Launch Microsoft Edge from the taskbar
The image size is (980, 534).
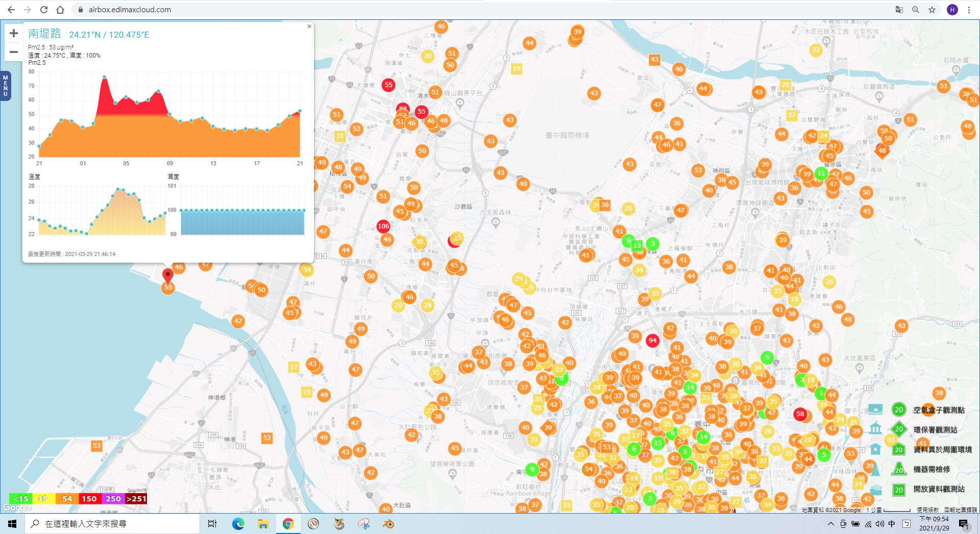[238, 524]
